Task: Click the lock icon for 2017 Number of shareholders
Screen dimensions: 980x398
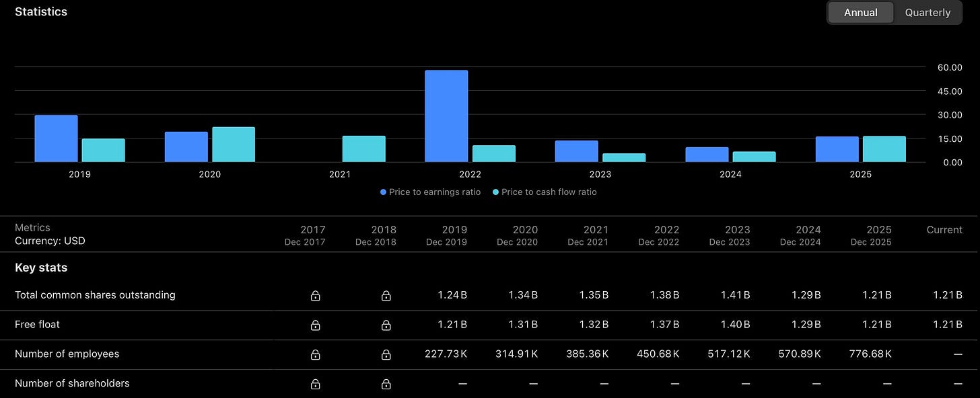Action: click(315, 384)
